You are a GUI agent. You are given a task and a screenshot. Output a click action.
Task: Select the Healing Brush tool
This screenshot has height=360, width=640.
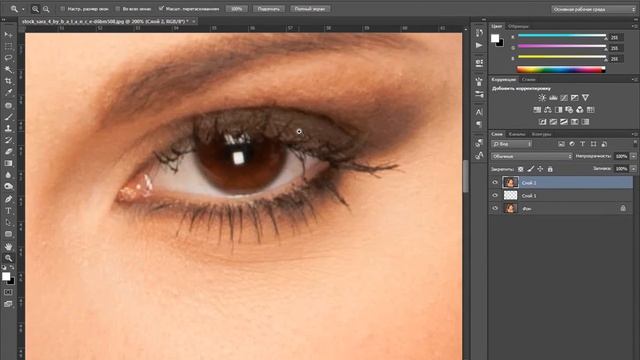(x=8, y=105)
